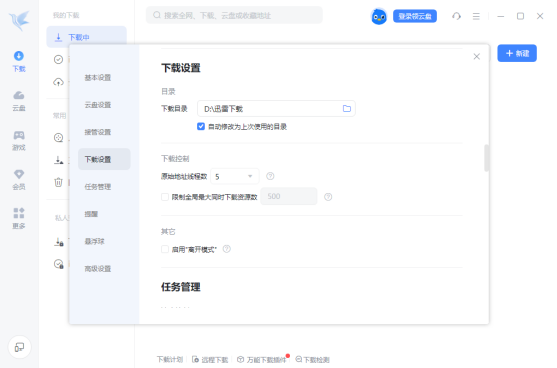
Task: Open customer service headset icon
Action: coord(456,16)
